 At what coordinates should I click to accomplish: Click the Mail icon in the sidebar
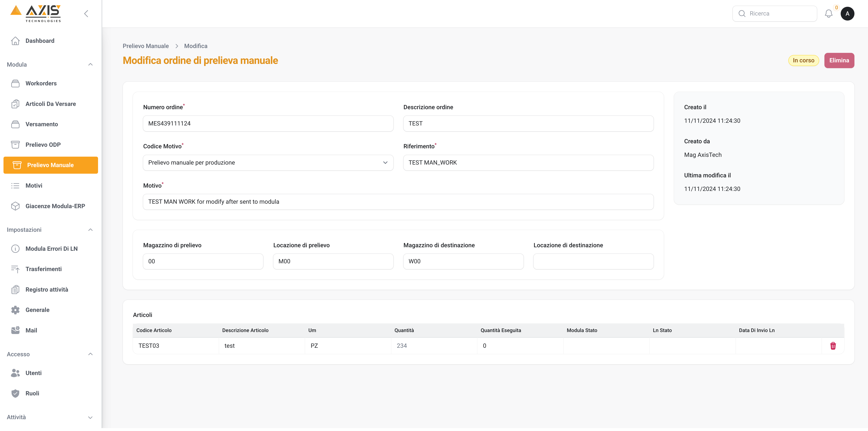pyautogui.click(x=15, y=330)
